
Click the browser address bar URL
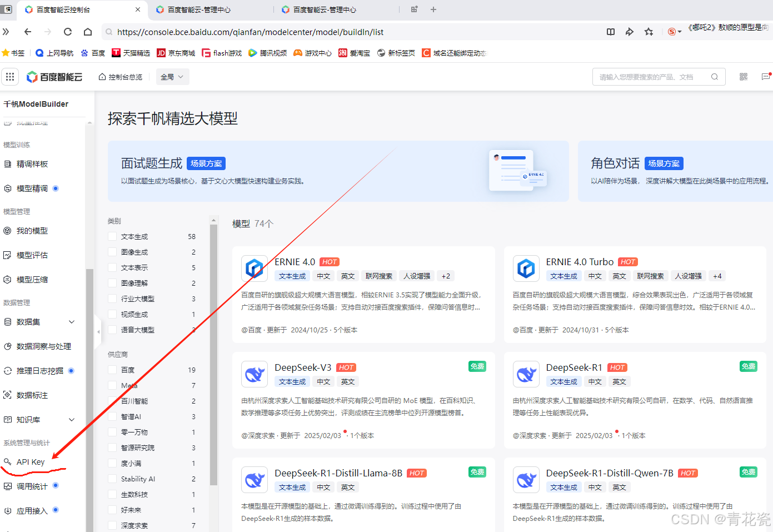[x=250, y=32]
